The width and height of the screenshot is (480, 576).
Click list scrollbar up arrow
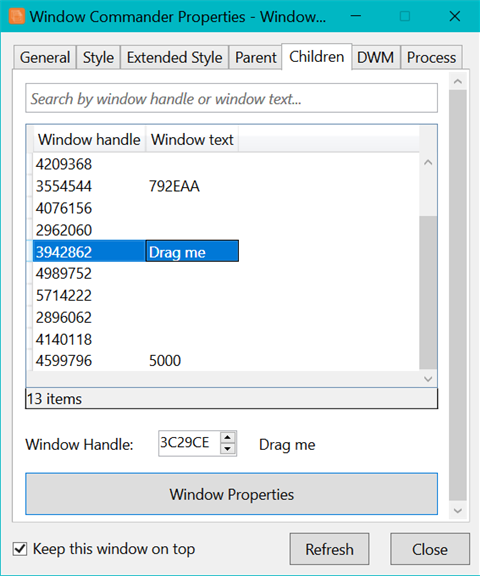click(428, 162)
